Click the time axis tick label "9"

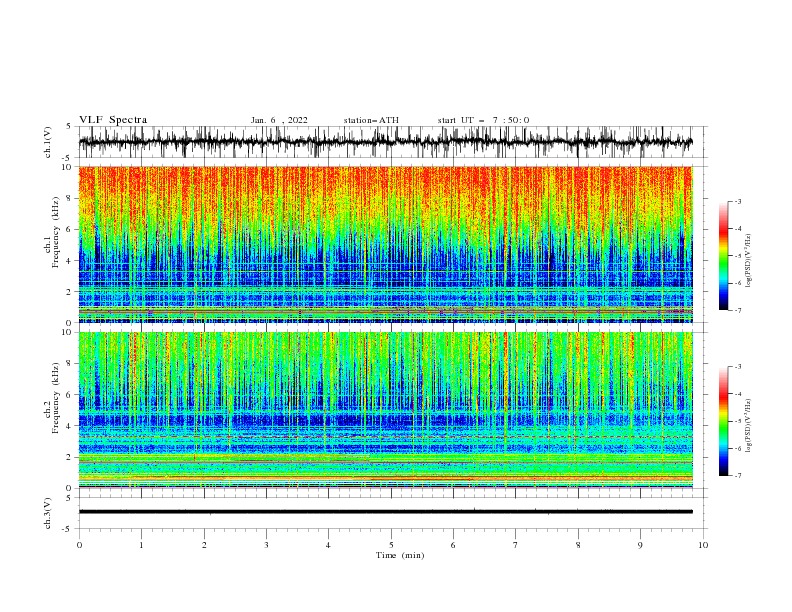(x=640, y=545)
